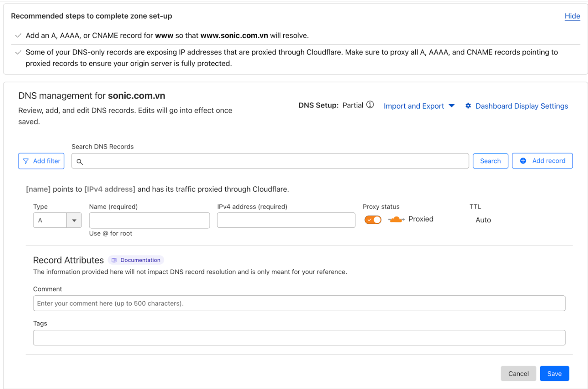
Task: Click the Add filter button
Action: pyautogui.click(x=41, y=161)
